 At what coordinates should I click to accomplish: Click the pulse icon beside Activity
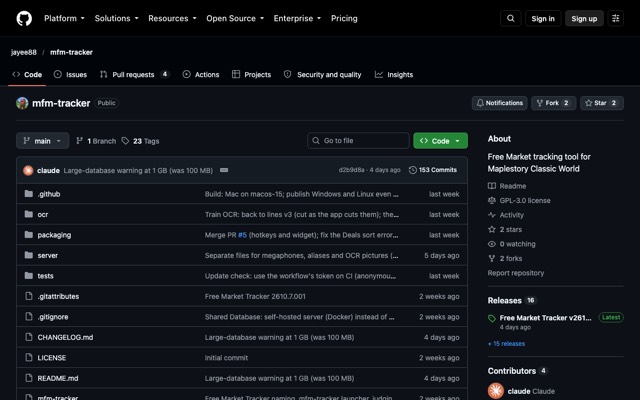pos(492,215)
